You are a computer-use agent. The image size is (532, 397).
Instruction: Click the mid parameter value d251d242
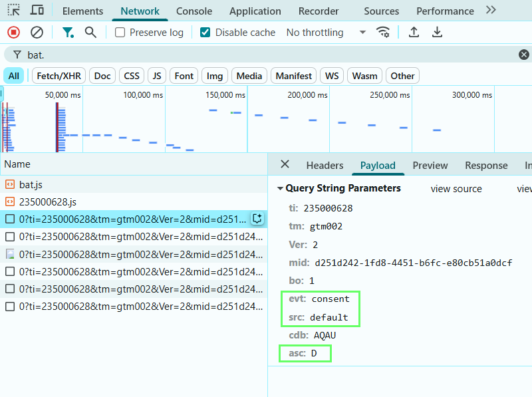(x=413, y=263)
